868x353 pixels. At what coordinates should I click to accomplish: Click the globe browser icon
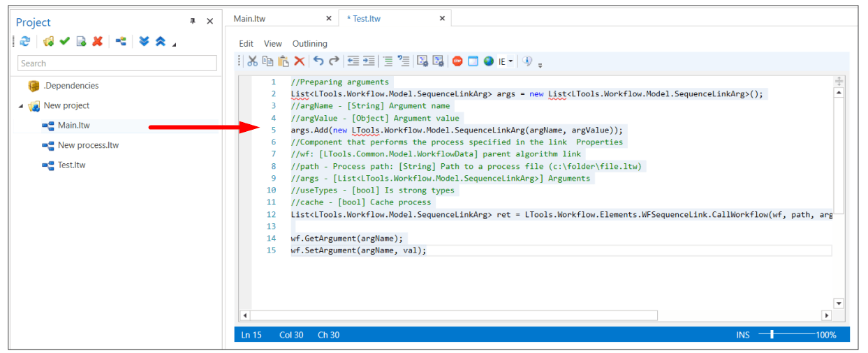(x=488, y=61)
